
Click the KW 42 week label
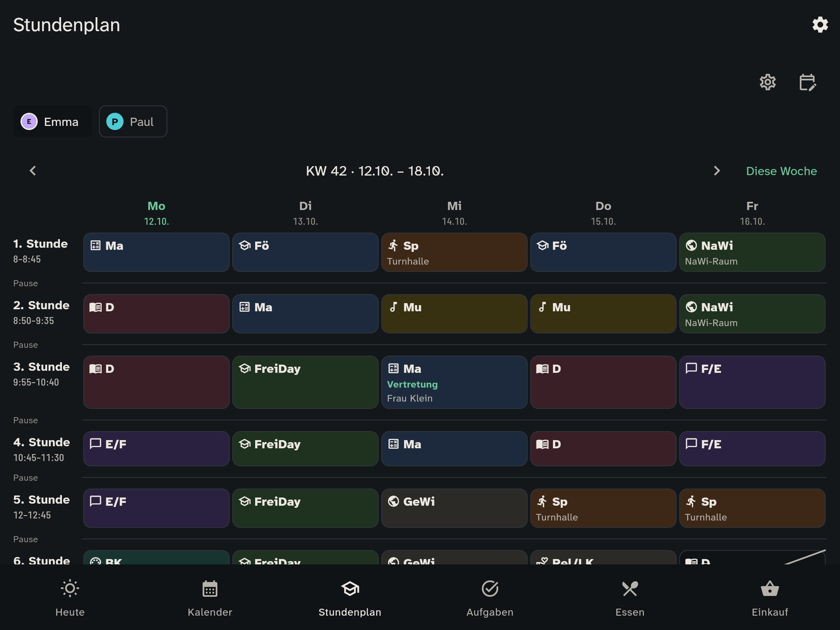click(x=375, y=171)
